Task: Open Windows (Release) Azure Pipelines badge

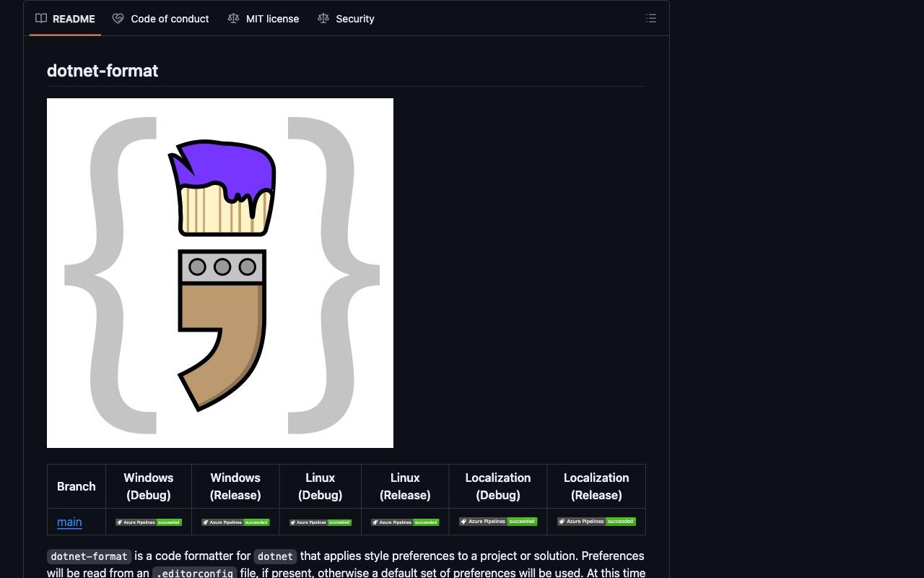Action: (x=235, y=522)
